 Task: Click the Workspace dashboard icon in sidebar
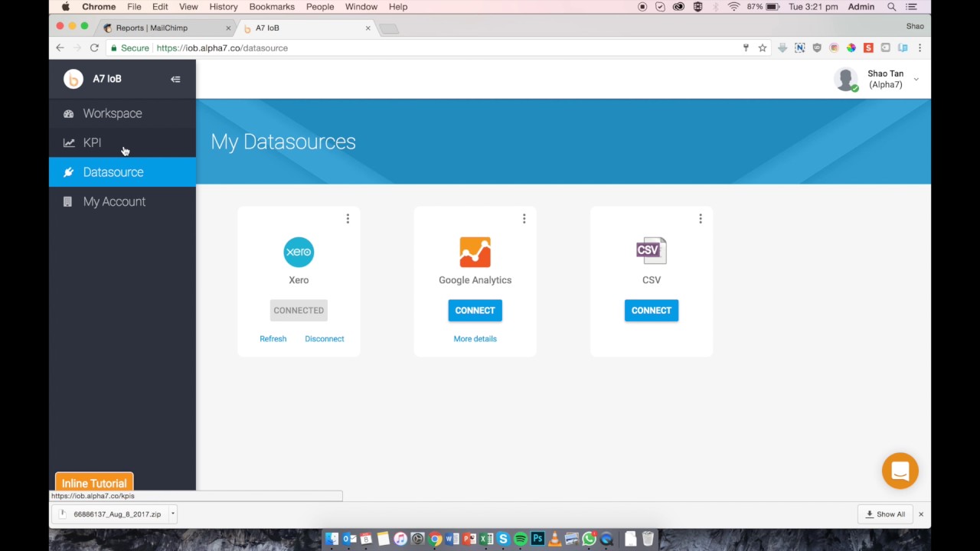tap(68, 113)
